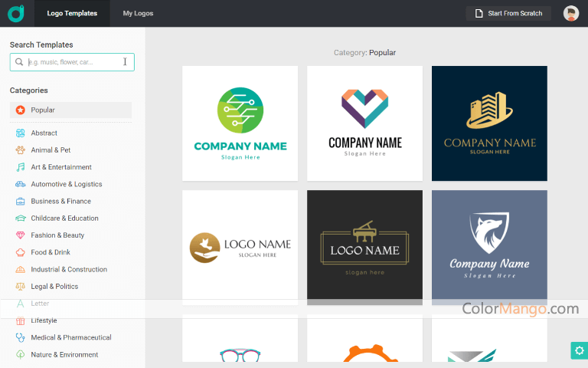Click the Abstract category icon
The width and height of the screenshot is (588, 368).
point(21,133)
